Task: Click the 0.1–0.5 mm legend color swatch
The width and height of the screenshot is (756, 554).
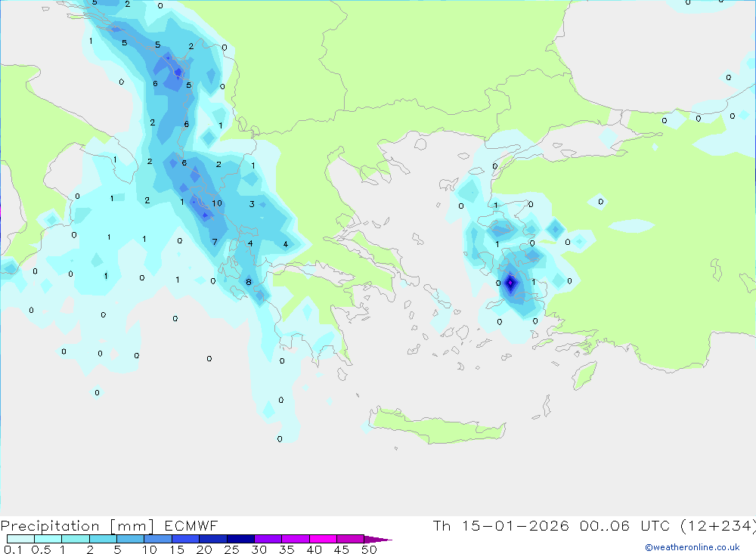Action: (20, 539)
